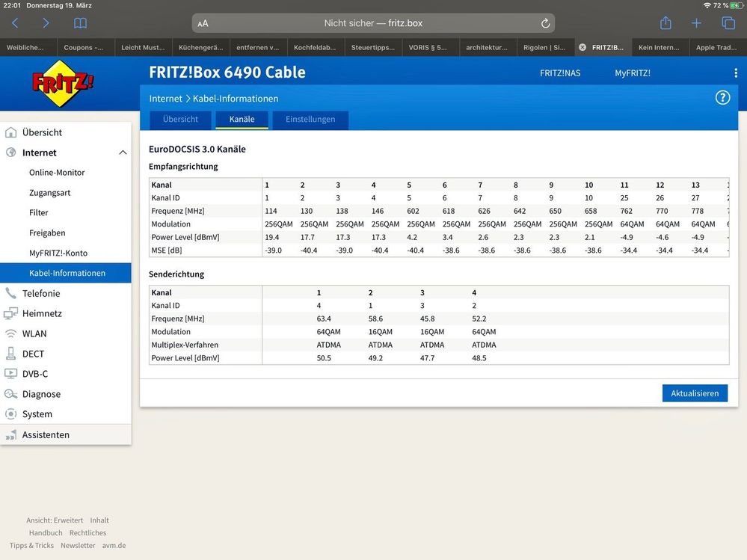Open the Safari share sheet icon
Viewport: 747px width, 560px height.
[x=665, y=22]
